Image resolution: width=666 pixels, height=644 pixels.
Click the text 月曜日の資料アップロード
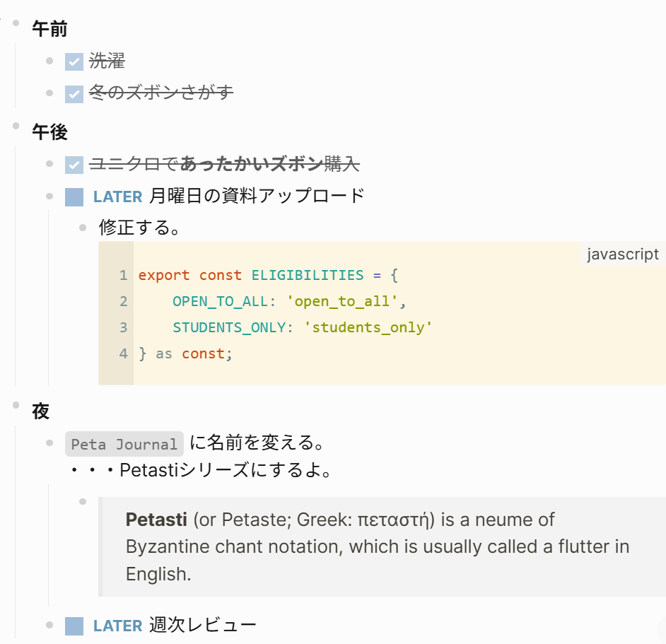pyautogui.click(x=257, y=196)
